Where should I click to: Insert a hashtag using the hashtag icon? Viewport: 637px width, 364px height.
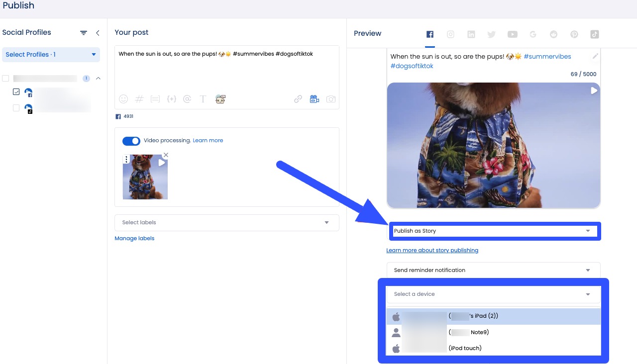(139, 99)
